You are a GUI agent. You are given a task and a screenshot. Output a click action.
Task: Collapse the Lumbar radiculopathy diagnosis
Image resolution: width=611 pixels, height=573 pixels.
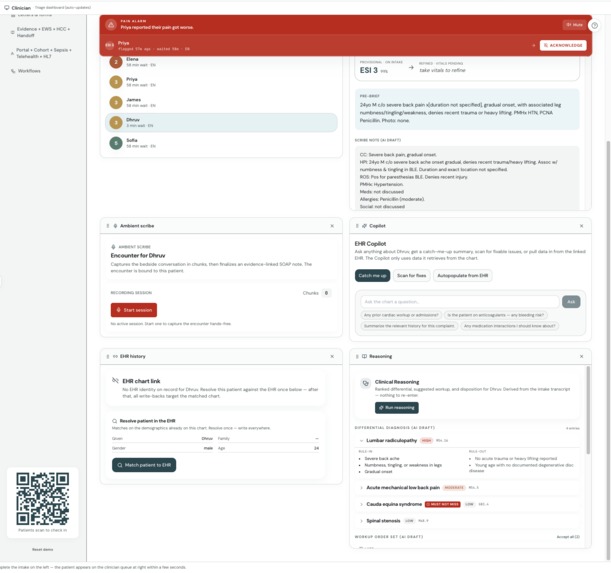(361, 440)
